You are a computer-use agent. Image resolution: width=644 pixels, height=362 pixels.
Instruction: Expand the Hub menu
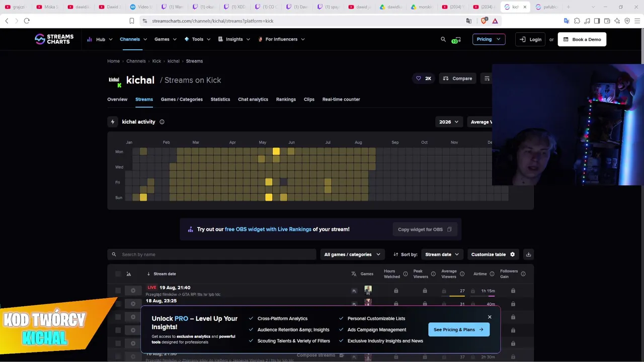[x=100, y=39]
